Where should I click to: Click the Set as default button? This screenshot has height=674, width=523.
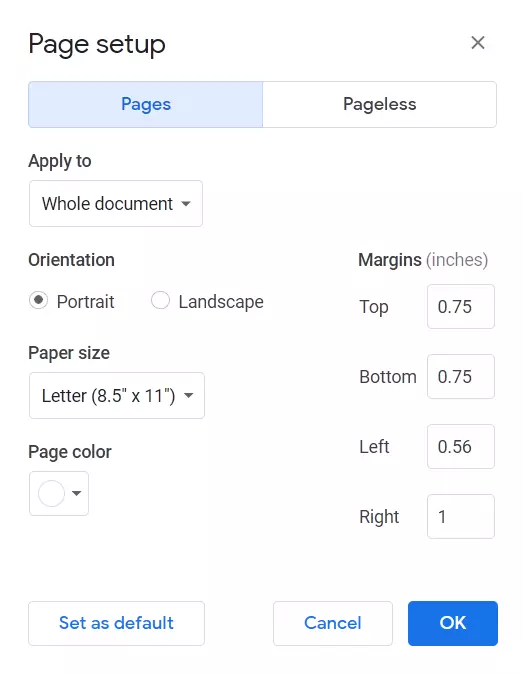116,623
